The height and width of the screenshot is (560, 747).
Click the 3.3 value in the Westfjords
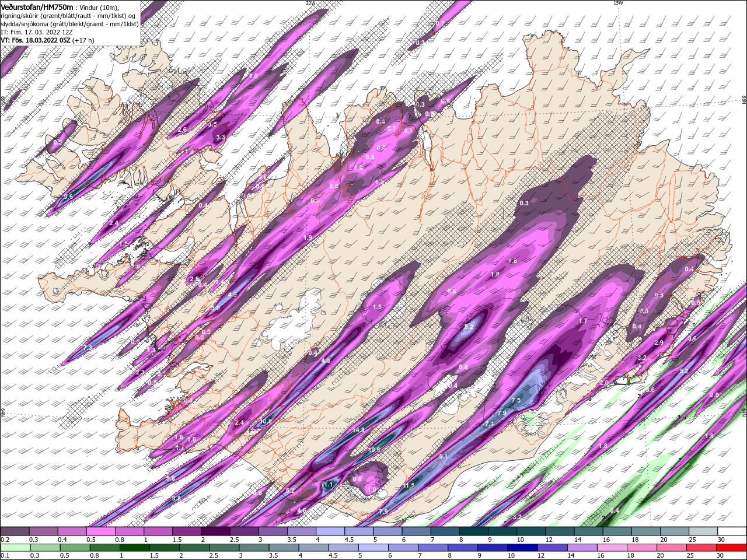[221, 138]
